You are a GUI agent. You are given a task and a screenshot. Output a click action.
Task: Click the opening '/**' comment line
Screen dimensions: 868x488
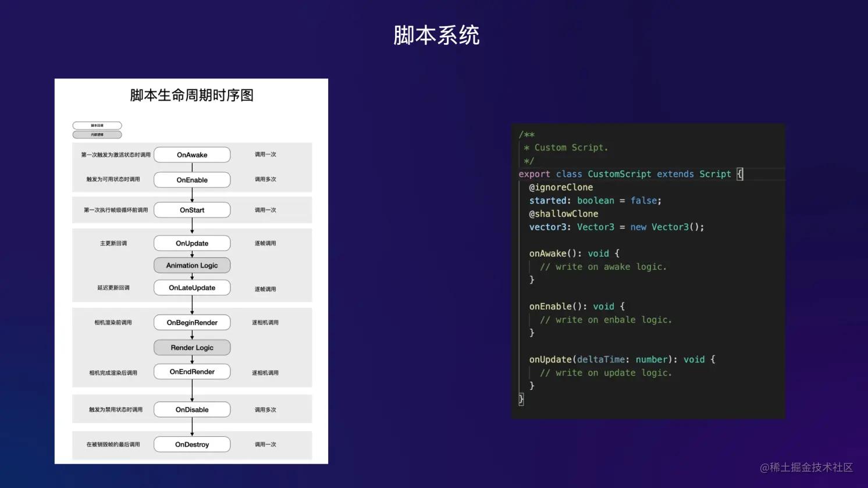pos(527,134)
